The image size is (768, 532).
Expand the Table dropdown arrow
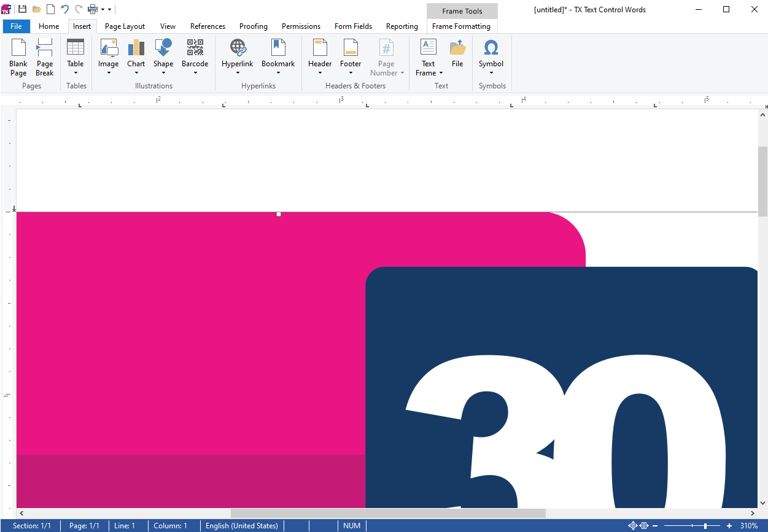click(x=76, y=73)
